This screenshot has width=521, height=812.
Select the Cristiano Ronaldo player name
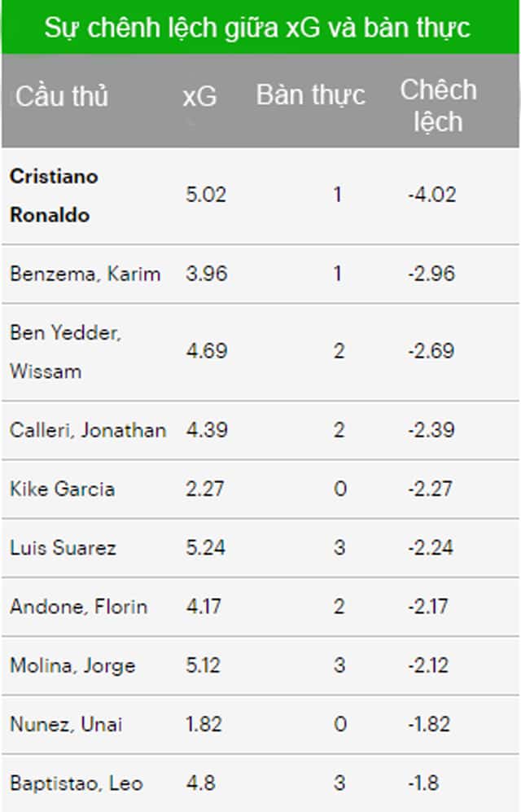tap(54, 195)
